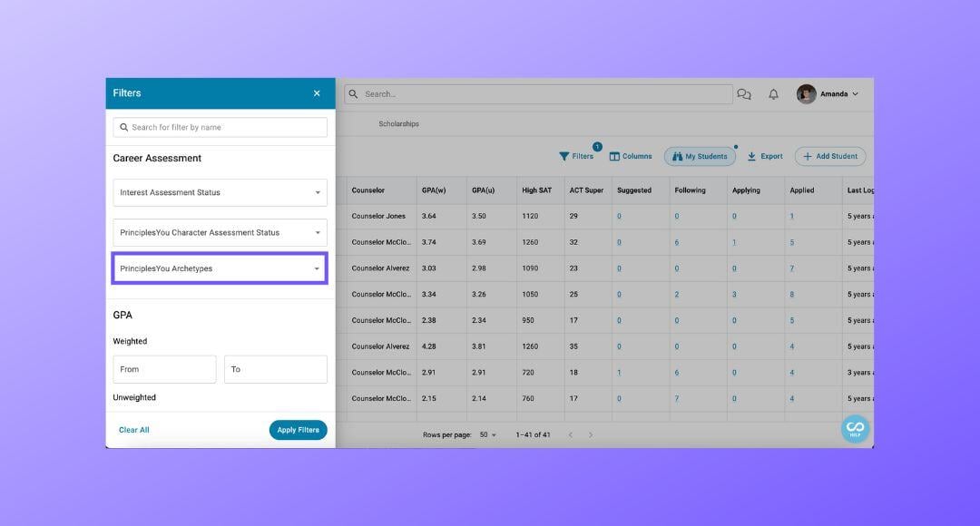Click the main Search bar
Viewport: 980px width, 526px height.
tap(538, 94)
